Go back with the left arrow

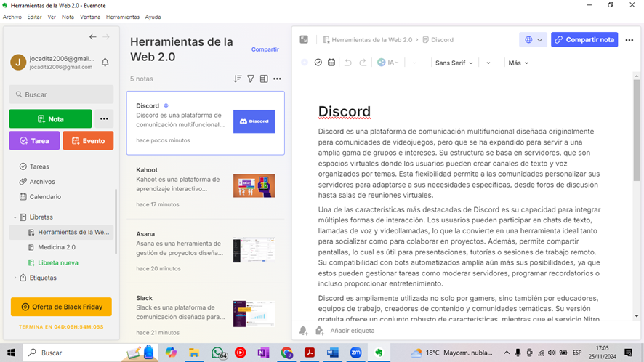tap(93, 37)
